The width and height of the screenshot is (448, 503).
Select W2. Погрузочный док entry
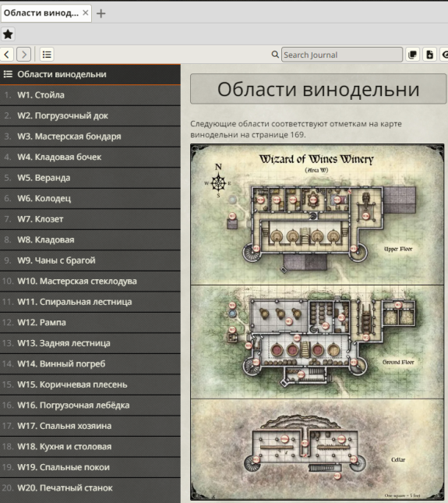coord(90,115)
